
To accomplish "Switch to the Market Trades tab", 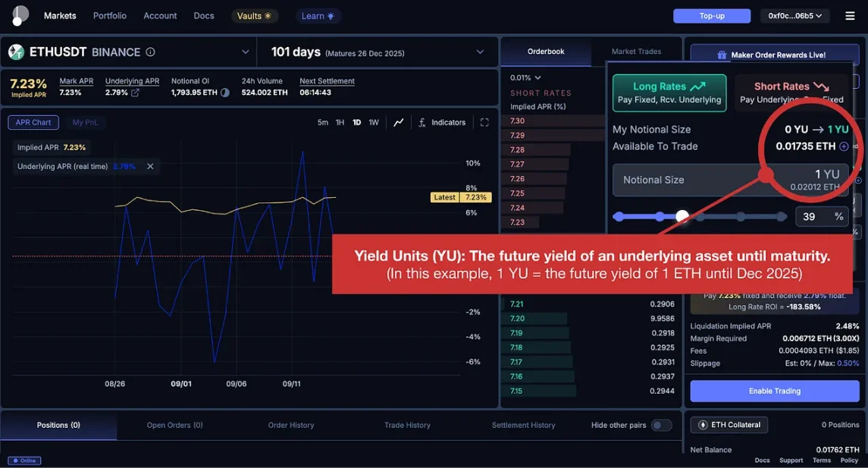I will click(x=636, y=52).
